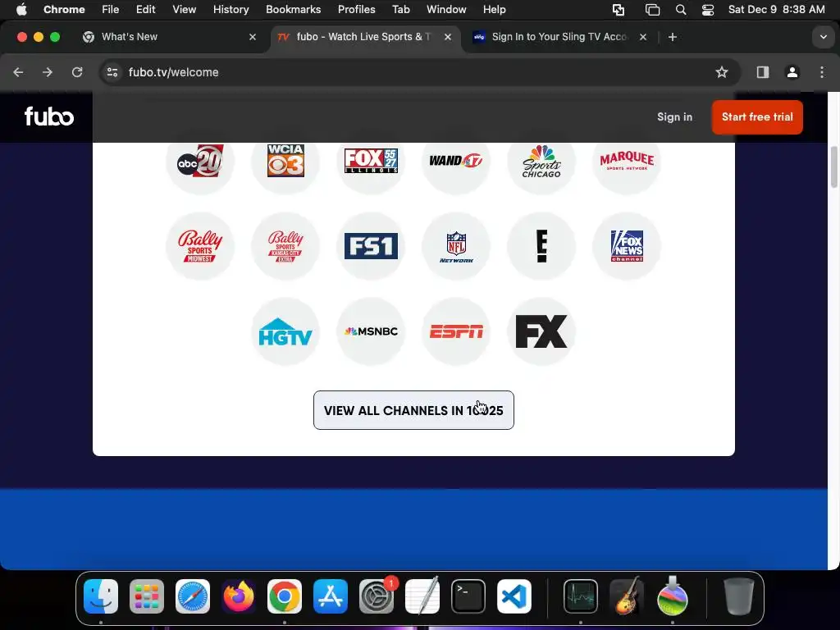Image resolution: width=840 pixels, height=630 pixels.
Task: Click the ESPN channel logo
Action: pyautogui.click(x=456, y=331)
